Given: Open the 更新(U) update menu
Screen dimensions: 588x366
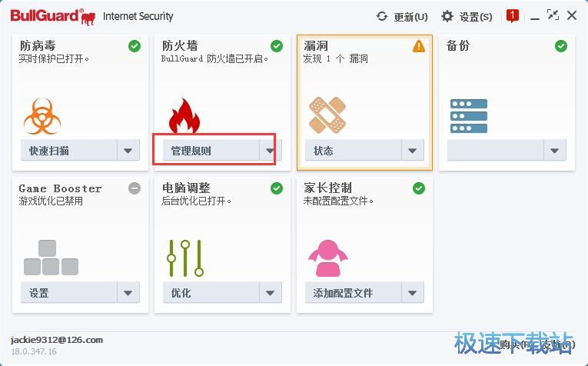Looking at the screenshot, I should tap(402, 16).
